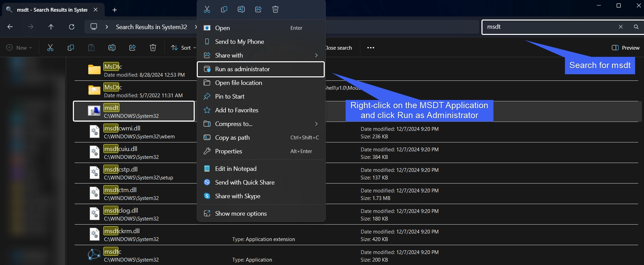Click the Cut scissors icon in the toolbar
The width and height of the screenshot is (644, 265).
pos(50,48)
